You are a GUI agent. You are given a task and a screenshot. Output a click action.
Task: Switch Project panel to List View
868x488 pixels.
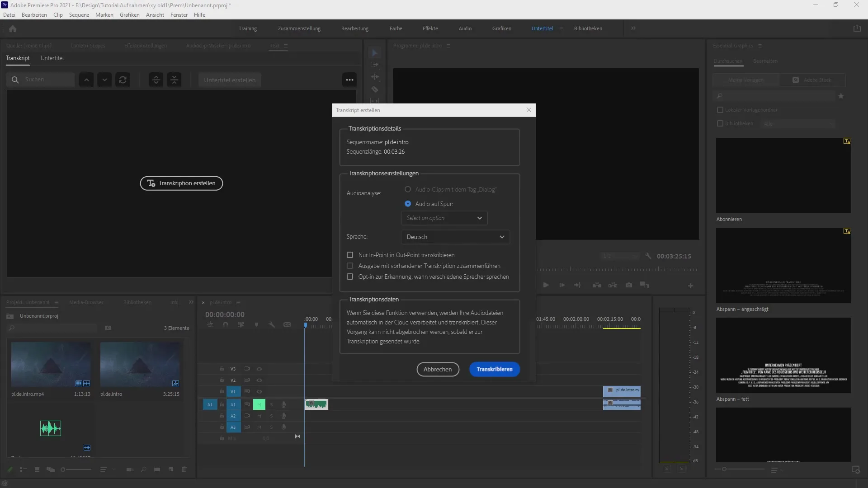pyautogui.click(x=24, y=469)
